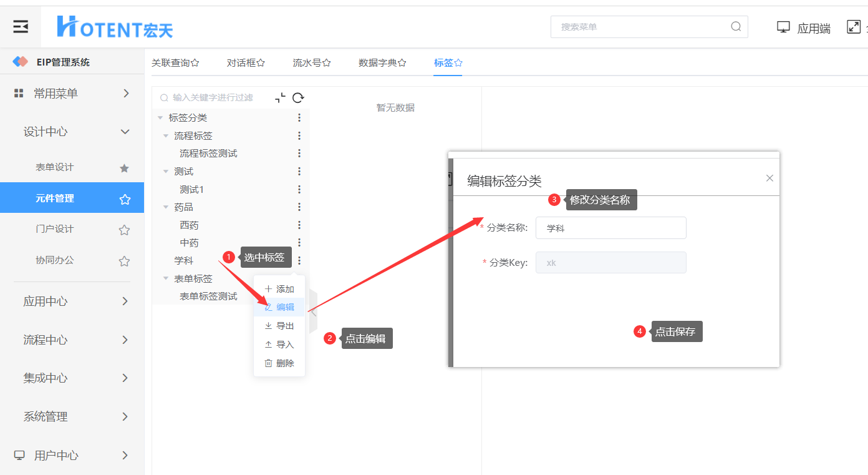The width and height of the screenshot is (868, 475).
Task: Toggle the favorite star for 协同办公
Action: pyautogui.click(x=124, y=261)
